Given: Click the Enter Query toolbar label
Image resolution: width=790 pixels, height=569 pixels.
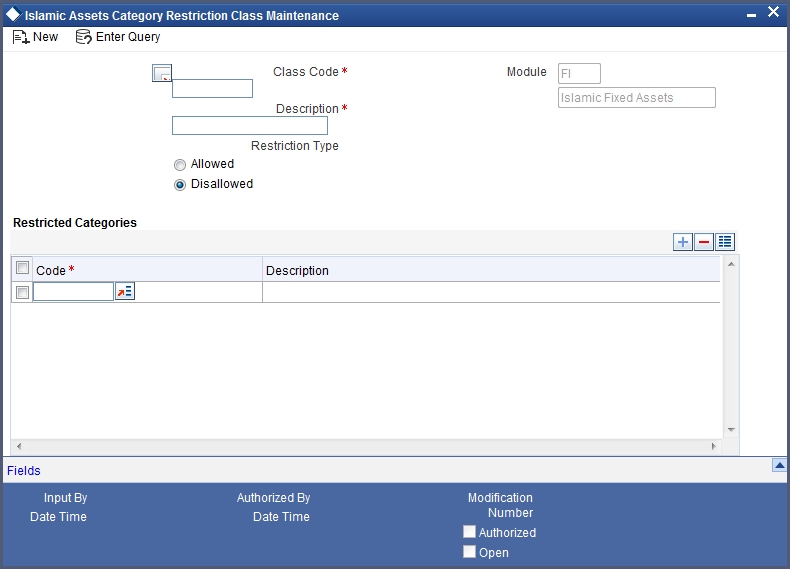Looking at the screenshot, I should [128, 37].
